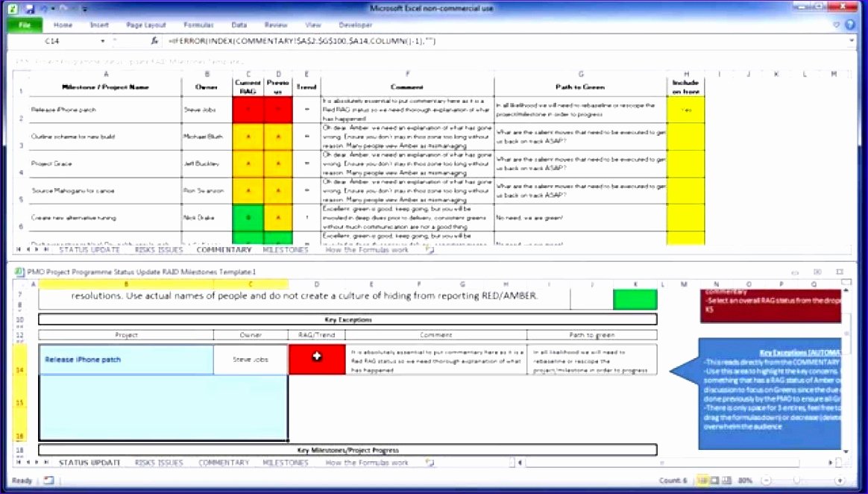Switch to the Insert ribbon tab
Viewport: 868px width, 494px height.
[99, 25]
